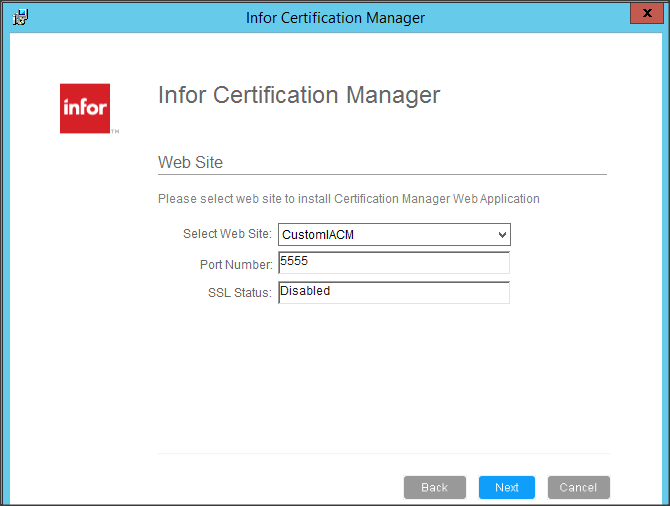Click the 'SSL Status:' label
670x506 pixels.
240,293
